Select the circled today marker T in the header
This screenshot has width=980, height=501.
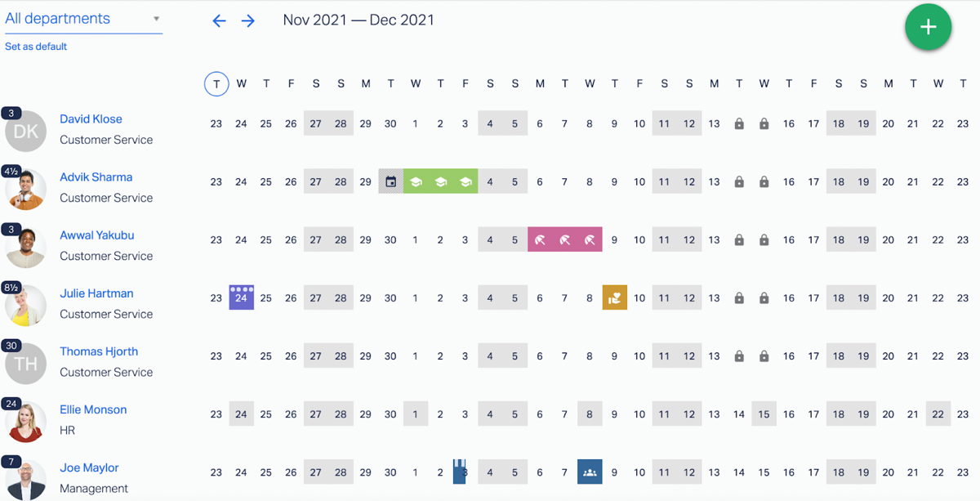216,83
